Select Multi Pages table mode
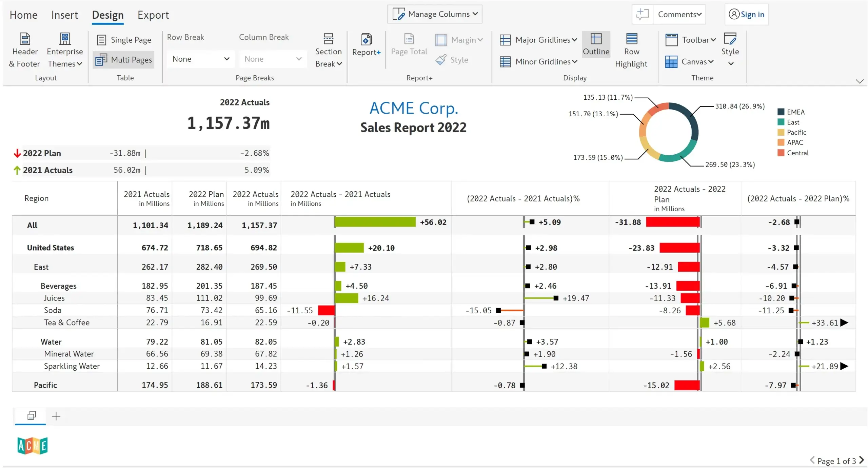 coord(124,60)
